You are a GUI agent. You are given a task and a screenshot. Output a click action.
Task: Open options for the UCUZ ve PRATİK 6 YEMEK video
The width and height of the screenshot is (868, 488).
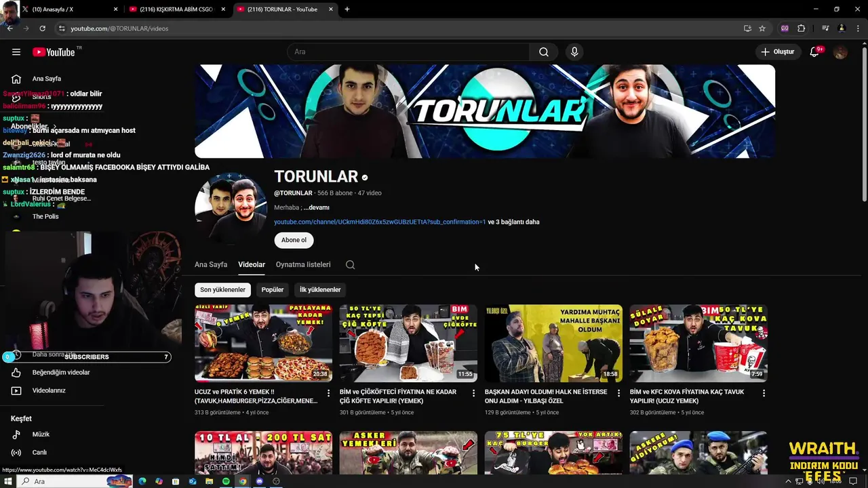pyautogui.click(x=328, y=393)
